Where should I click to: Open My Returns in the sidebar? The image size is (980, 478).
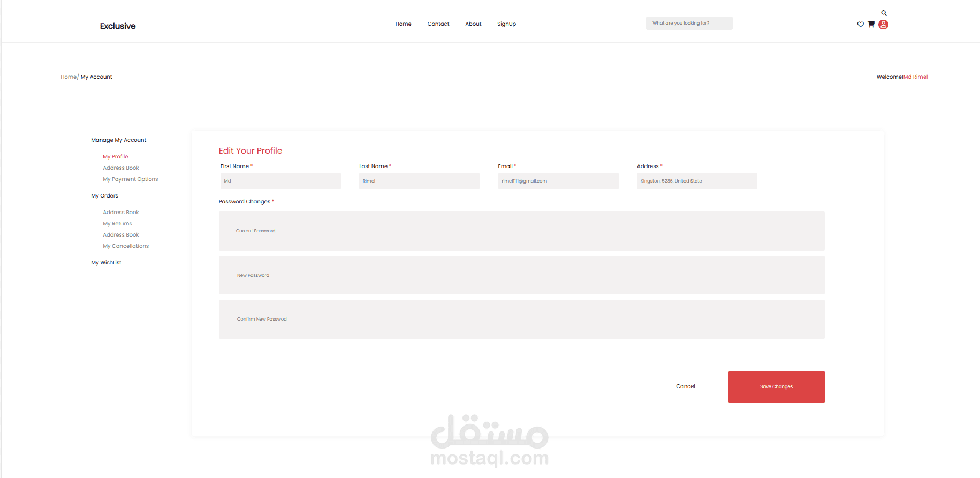tap(117, 224)
